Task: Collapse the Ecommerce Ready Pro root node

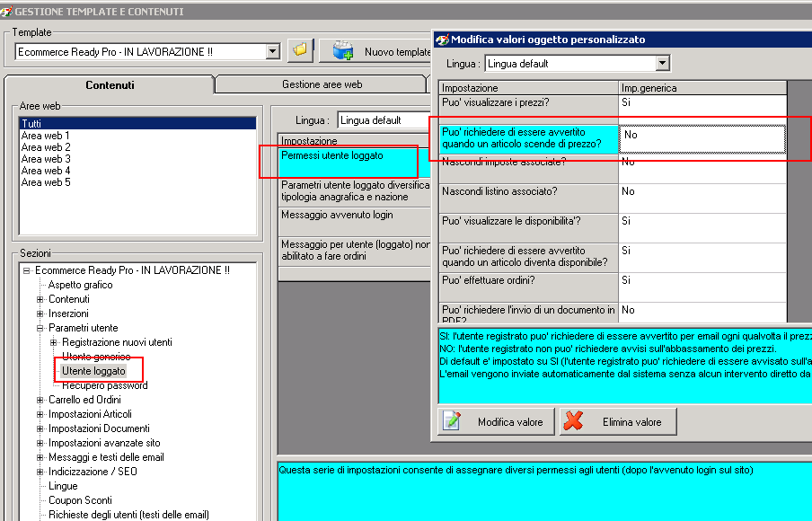Action: click(x=26, y=270)
